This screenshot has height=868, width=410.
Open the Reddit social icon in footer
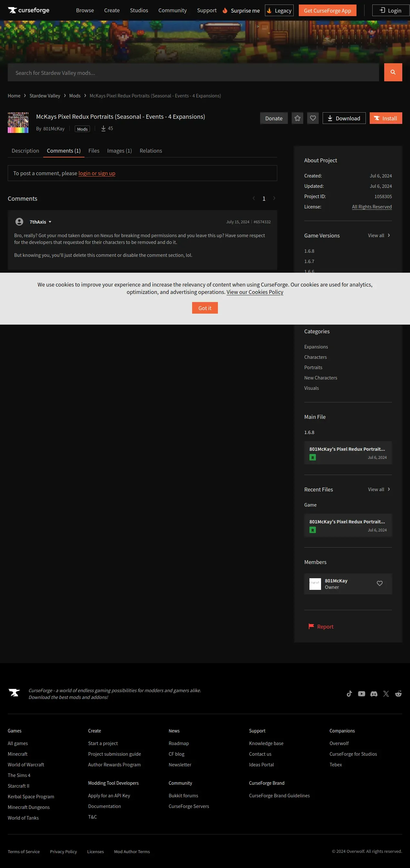[398, 694]
